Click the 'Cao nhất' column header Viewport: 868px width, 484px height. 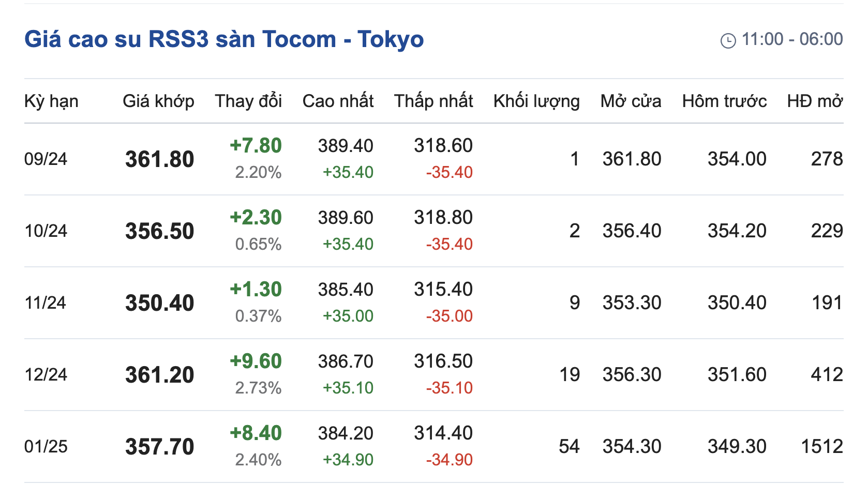tap(338, 101)
